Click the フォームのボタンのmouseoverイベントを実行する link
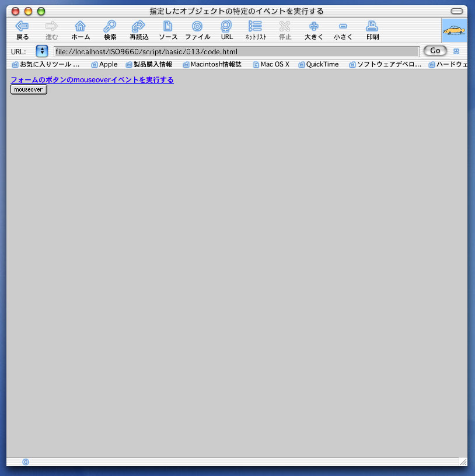This screenshot has width=475, height=476. click(x=92, y=80)
